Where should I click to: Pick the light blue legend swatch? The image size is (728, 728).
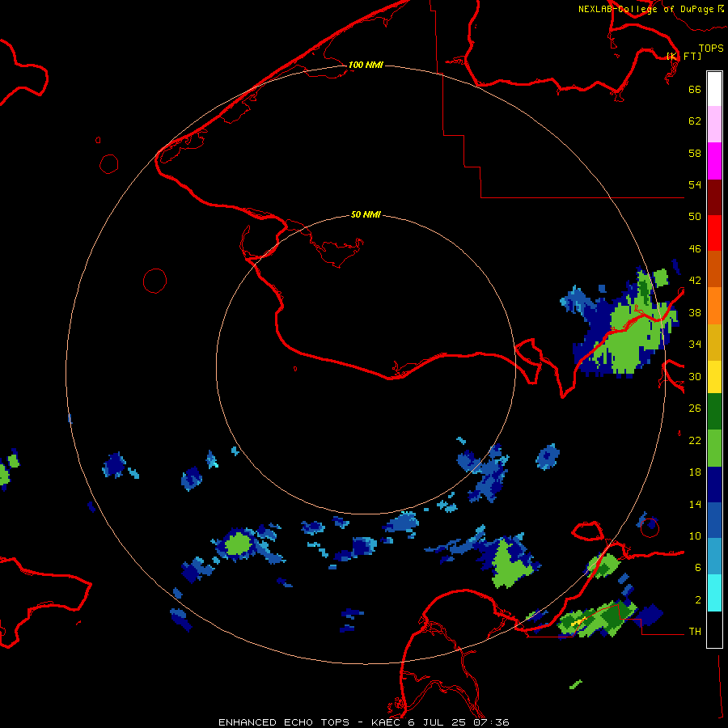714,557
